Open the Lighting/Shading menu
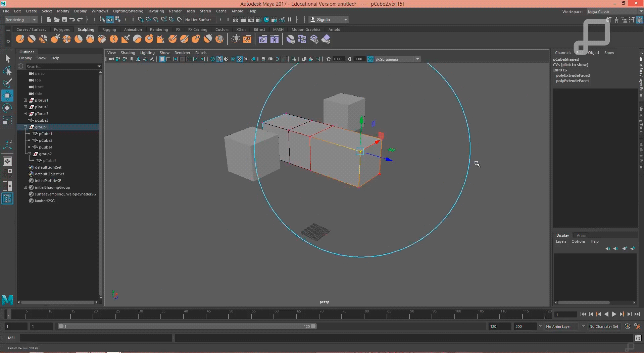This screenshot has width=644, height=353. (x=128, y=11)
